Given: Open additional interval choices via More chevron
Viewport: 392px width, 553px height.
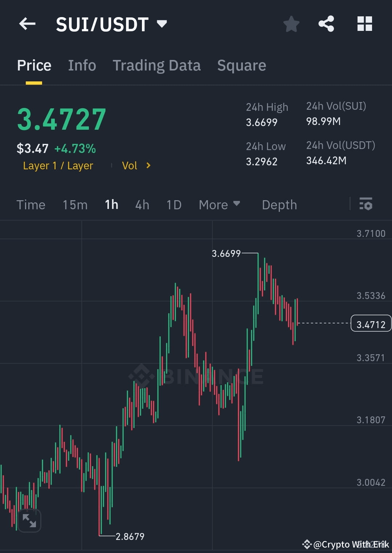Looking at the screenshot, I should click(x=237, y=204).
